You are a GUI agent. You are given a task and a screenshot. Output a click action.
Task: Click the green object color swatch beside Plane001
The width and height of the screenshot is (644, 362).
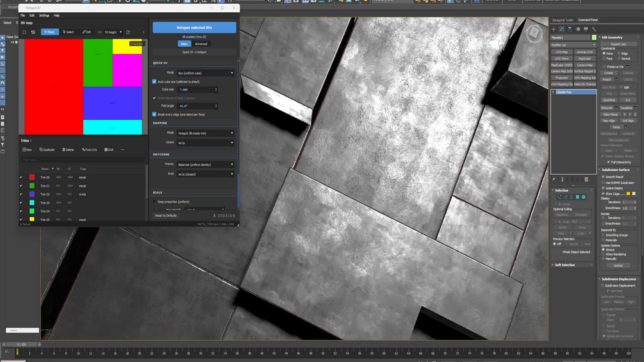tap(594, 38)
